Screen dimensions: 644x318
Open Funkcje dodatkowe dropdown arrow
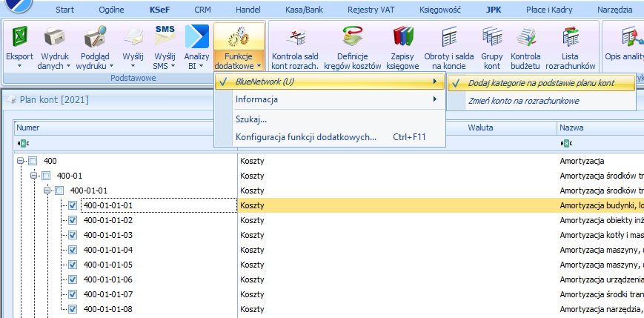tap(259, 66)
